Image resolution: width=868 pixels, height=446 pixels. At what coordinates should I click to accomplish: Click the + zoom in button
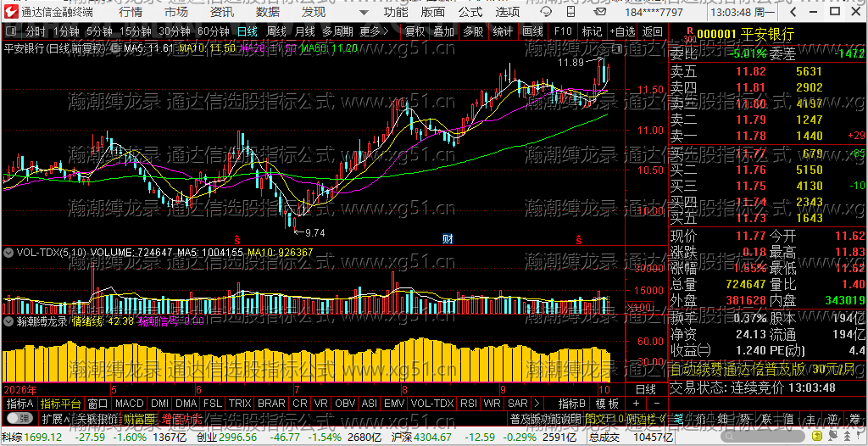click(636, 403)
